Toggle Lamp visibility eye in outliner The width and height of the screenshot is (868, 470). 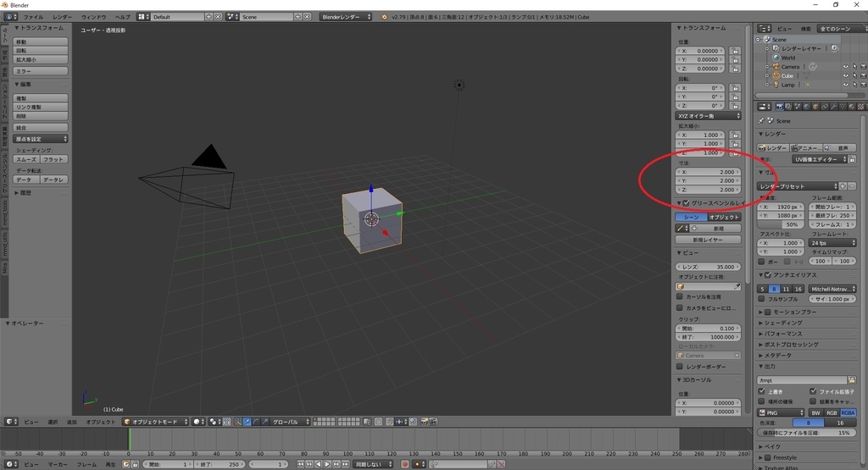(845, 85)
